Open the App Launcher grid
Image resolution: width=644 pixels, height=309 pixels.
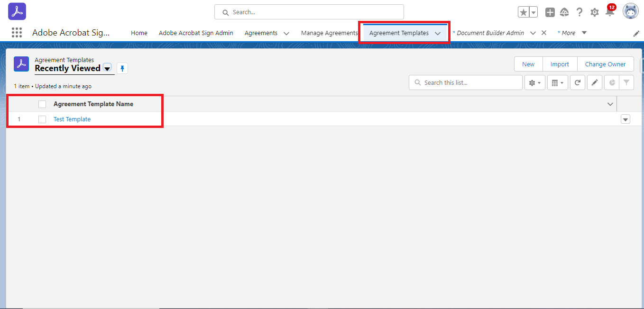point(17,33)
